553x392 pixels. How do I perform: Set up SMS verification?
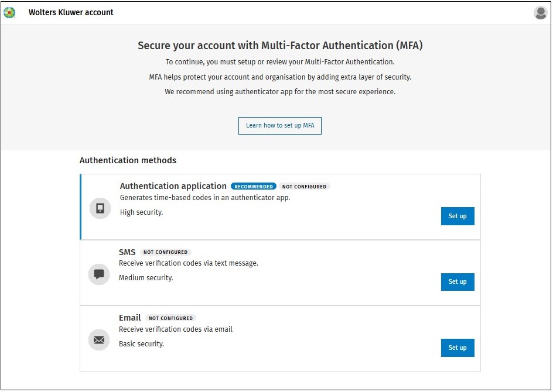[458, 282]
